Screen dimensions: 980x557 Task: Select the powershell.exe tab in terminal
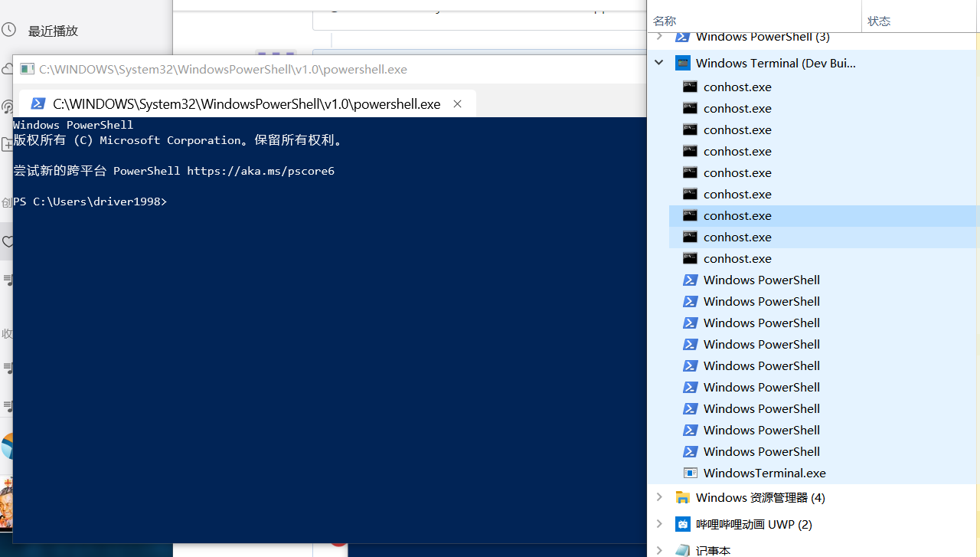[247, 103]
